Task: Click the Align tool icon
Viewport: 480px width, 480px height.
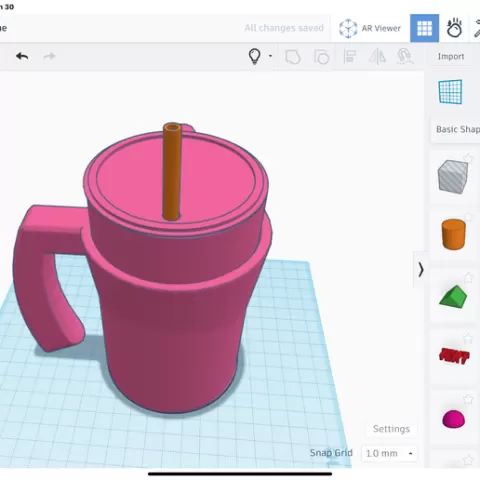Action: coord(350,57)
